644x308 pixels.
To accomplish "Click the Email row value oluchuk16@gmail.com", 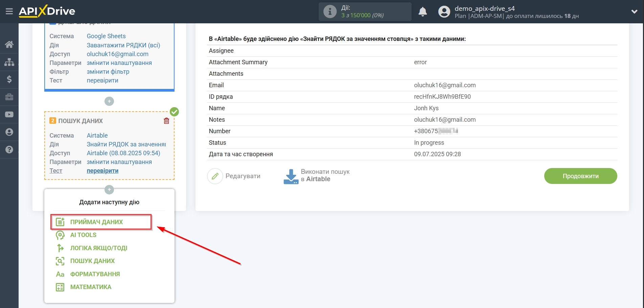I will (x=445, y=85).
